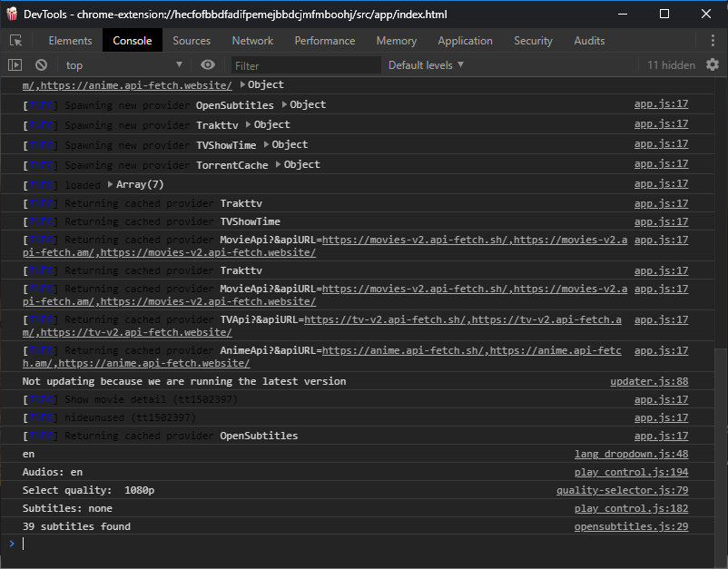
Task: Open app.js:17 link on hideunused row
Action: (661, 417)
